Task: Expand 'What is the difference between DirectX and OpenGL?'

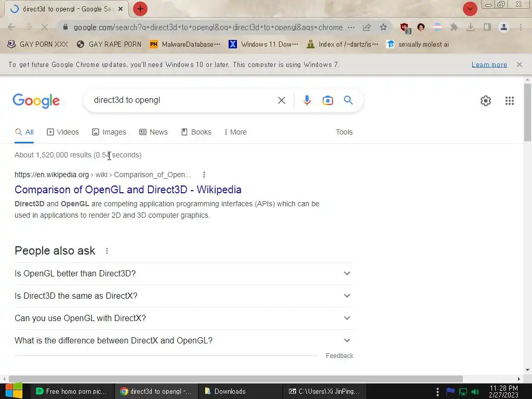Action: tap(184, 341)
